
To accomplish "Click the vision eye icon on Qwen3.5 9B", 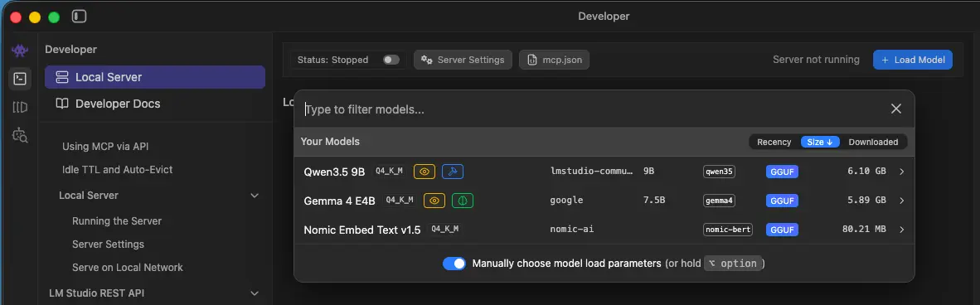I will (x=425, y=172).
